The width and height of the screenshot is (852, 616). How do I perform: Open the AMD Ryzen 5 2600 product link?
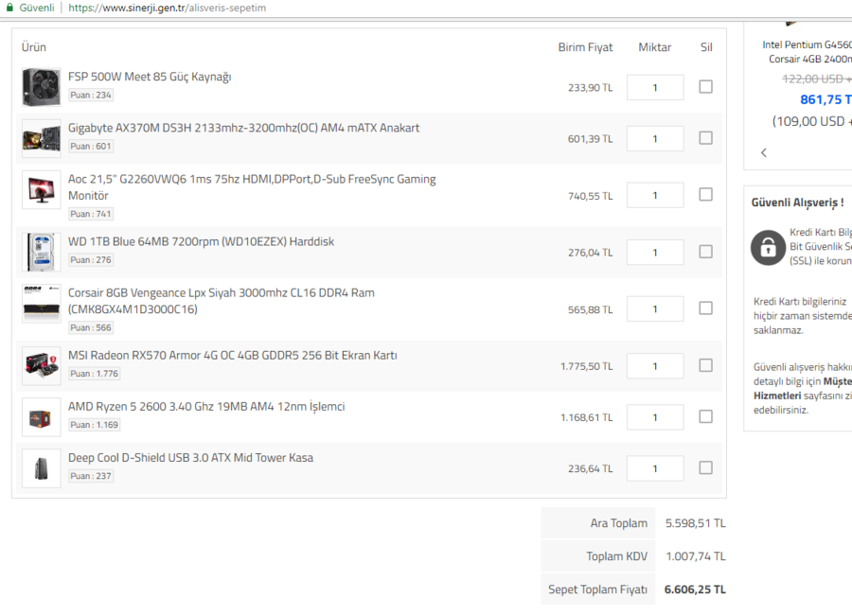pos(206,407)
